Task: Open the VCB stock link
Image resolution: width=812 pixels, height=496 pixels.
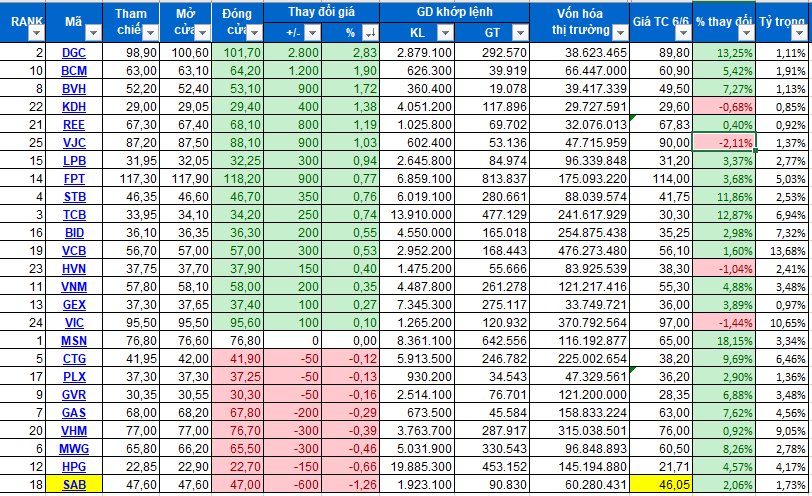Action: click(74, 251)
